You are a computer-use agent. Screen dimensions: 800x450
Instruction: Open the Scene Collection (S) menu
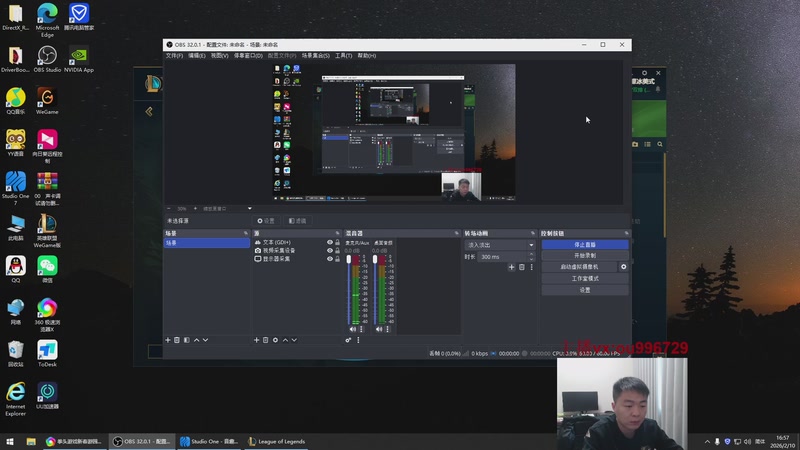315,56
